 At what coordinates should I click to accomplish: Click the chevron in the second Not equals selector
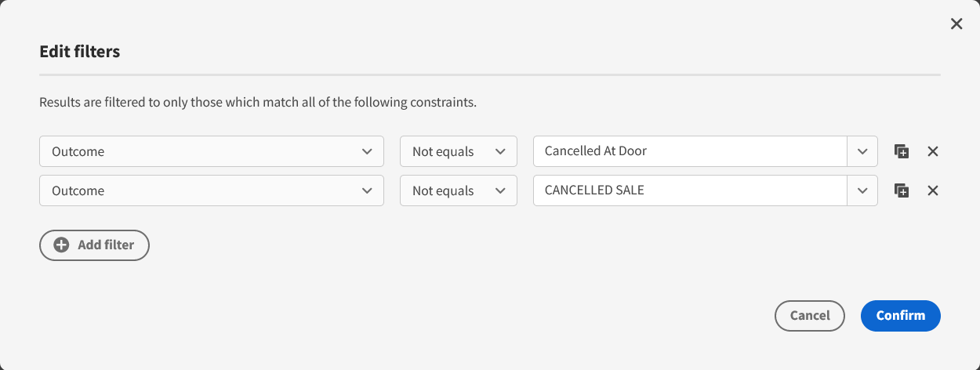point(500,190)
